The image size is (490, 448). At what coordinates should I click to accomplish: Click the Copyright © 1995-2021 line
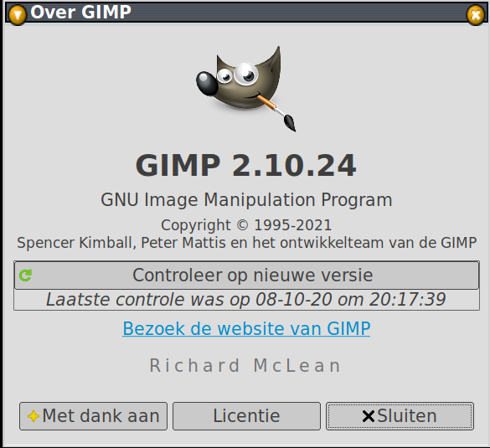(x=246, y=225)
